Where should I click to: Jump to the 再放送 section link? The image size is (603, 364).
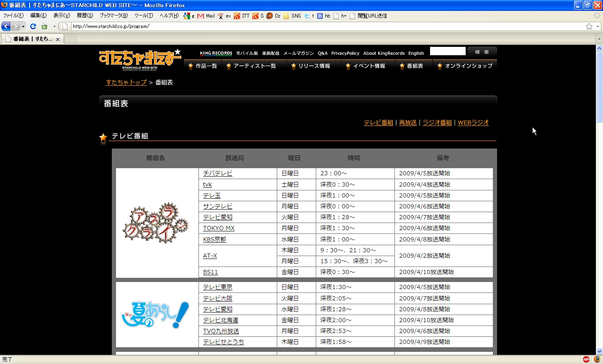click(408, 123)
